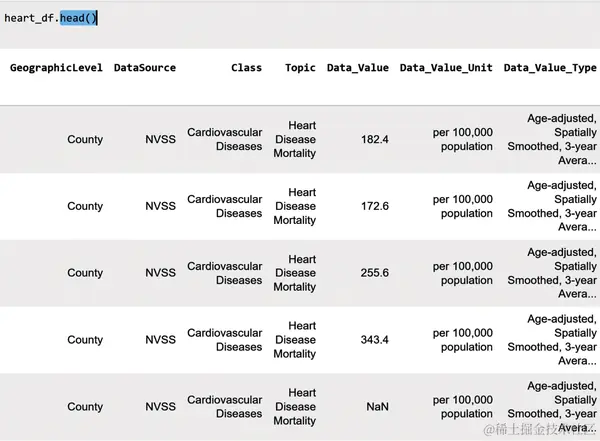Image resolution: width=600 pixels, height=441 pixels.
Task: Click NVSS cell in second data row
Action: click(x=160, y=206)
